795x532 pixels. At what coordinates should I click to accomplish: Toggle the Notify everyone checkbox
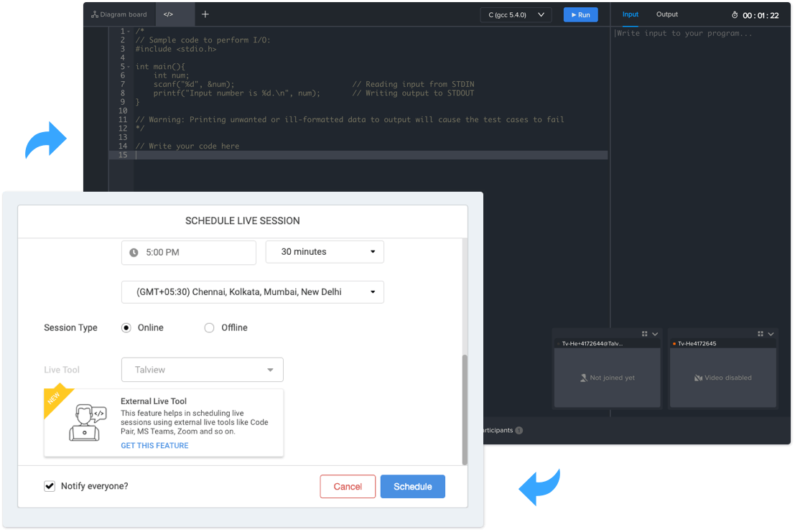pyautogui.click(x=49, y=486)
